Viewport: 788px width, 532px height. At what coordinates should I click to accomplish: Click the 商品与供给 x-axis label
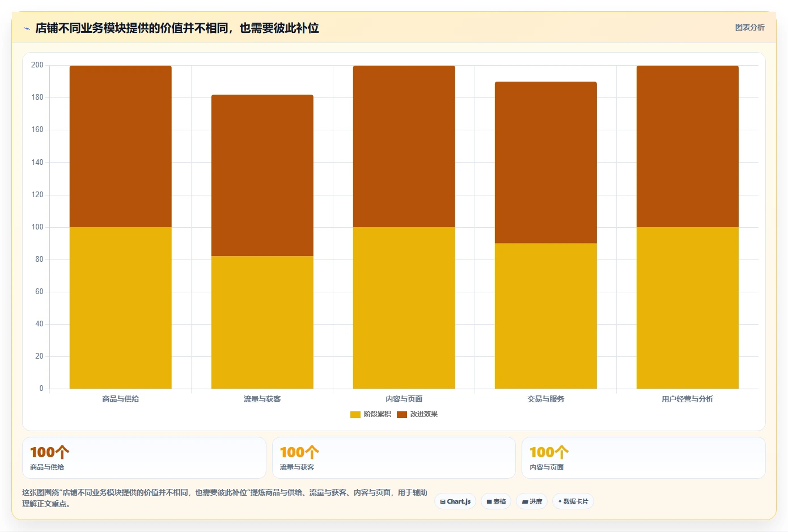(x=121, y=399)
